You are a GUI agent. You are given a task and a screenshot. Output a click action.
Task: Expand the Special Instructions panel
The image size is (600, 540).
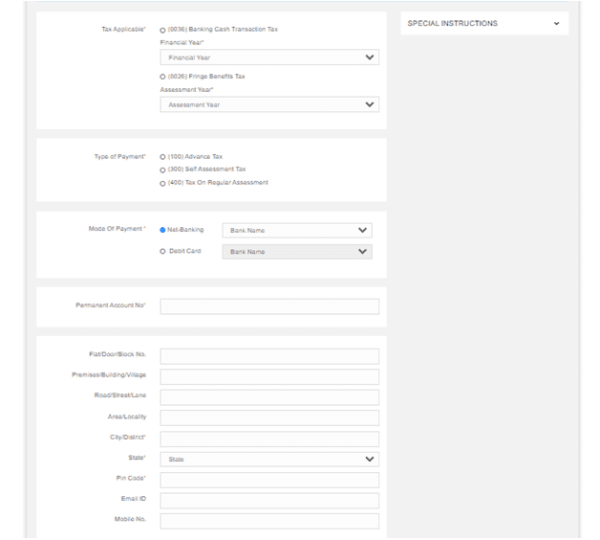(556, 23)
